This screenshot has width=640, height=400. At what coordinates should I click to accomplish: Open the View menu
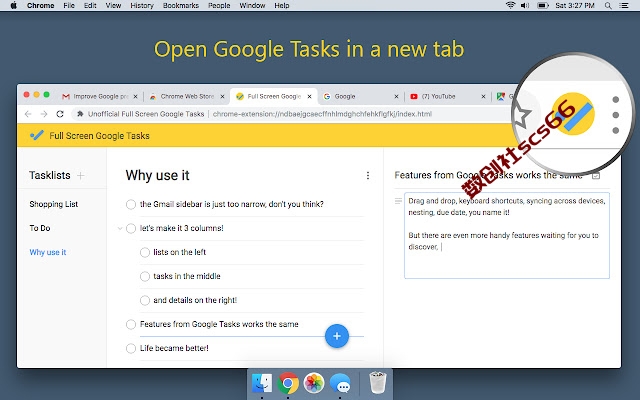pos(113,5)
